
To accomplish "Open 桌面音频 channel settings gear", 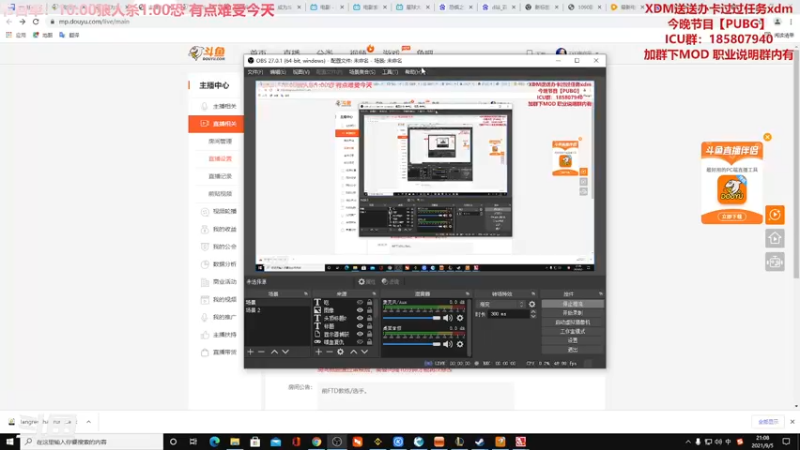I will tap(460, 344).
